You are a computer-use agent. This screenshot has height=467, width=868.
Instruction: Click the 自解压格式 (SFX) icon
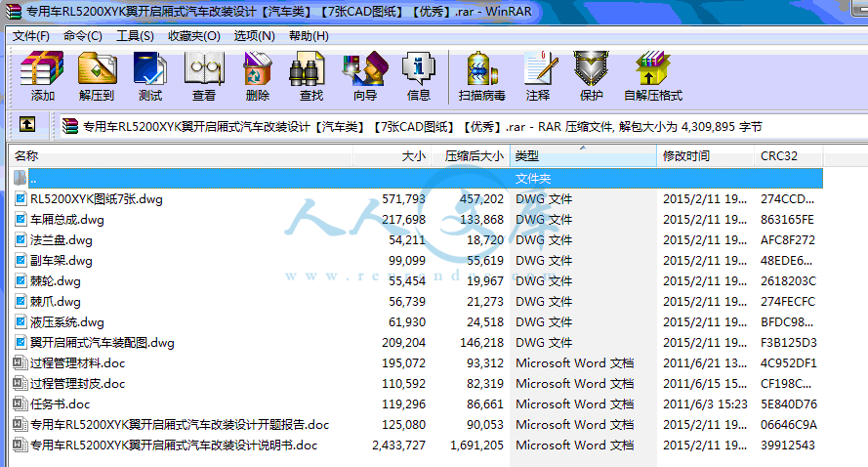pos(652,68)
